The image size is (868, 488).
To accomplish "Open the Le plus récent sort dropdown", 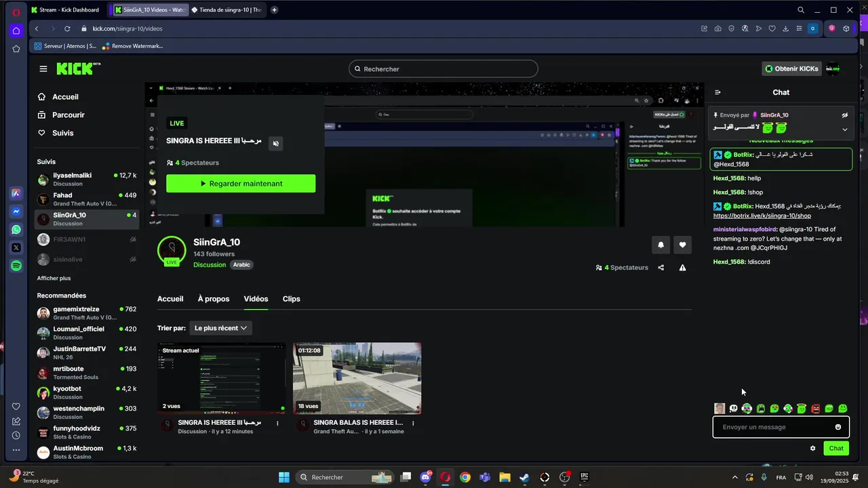I will coord(220,328).
